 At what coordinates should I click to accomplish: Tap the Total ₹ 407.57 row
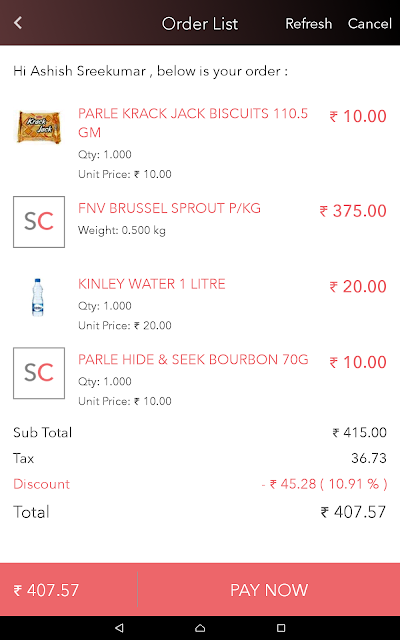click(x=200, y=512)
